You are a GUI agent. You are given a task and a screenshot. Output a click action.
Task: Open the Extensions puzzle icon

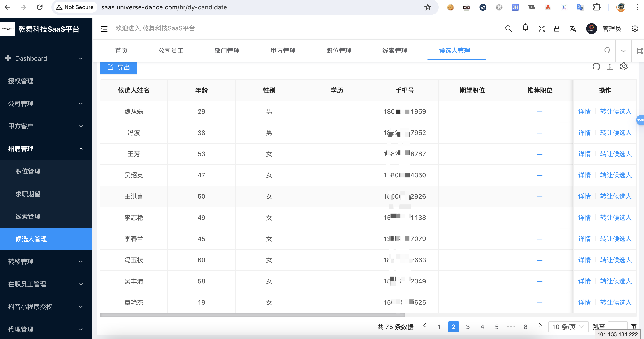coord(597,7)
